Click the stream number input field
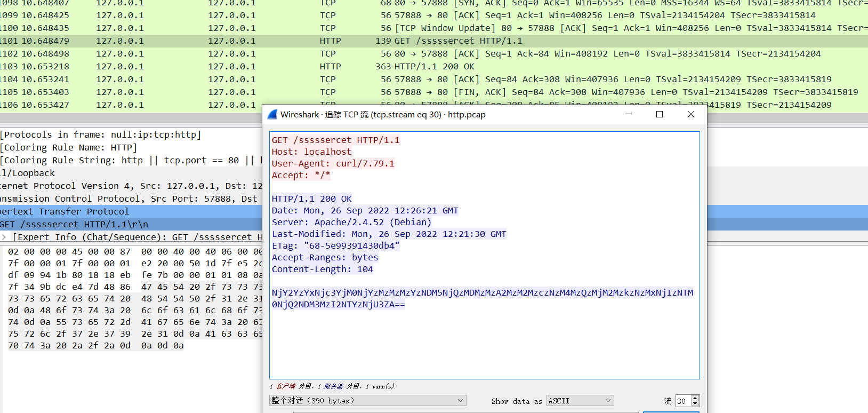868x413 pixels. point(682,401)
